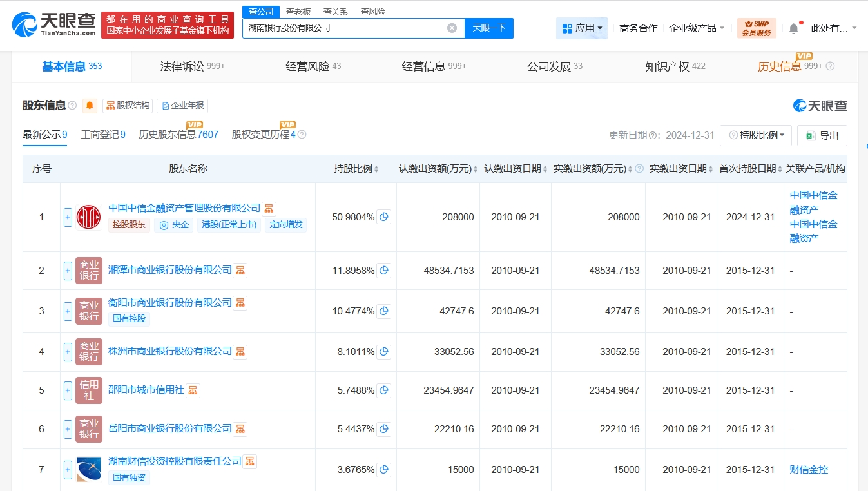Expand row 4 株洲市商业银行 with plus button
The height and width of the screenshot is (491, 868).
pyautogui.click(x=68, y=352)
